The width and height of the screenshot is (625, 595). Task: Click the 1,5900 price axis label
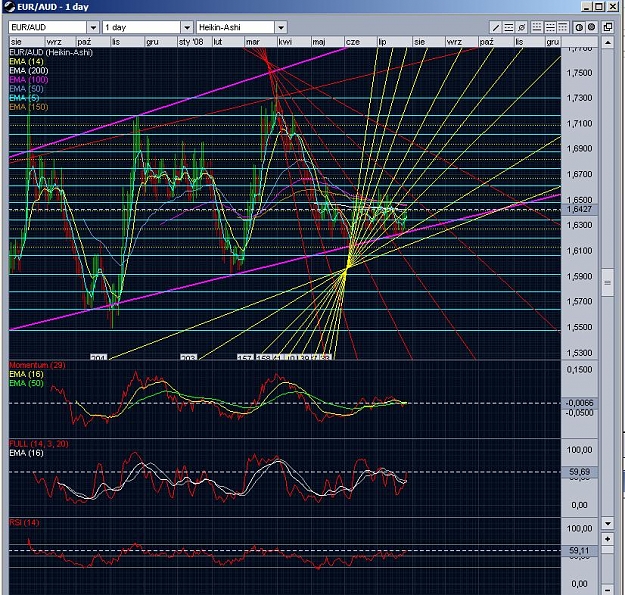(x=580, y=276)
